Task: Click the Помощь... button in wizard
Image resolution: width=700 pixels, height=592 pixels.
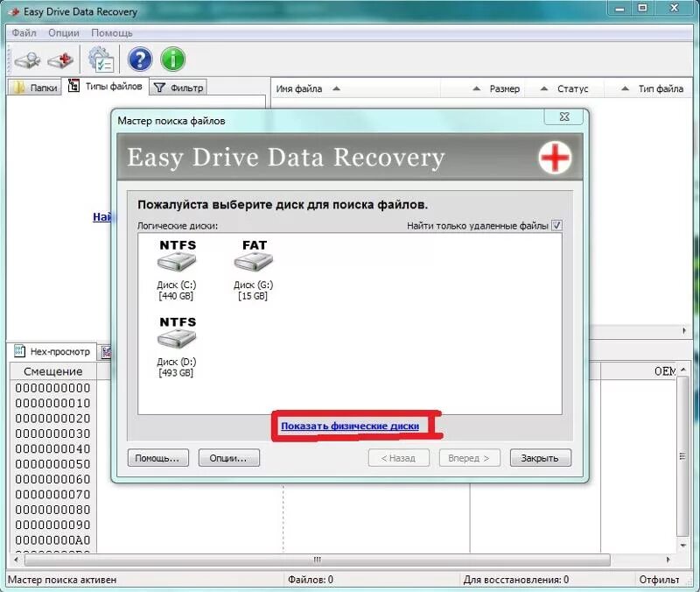Action: pyautogui.click(x=158, y=458)
